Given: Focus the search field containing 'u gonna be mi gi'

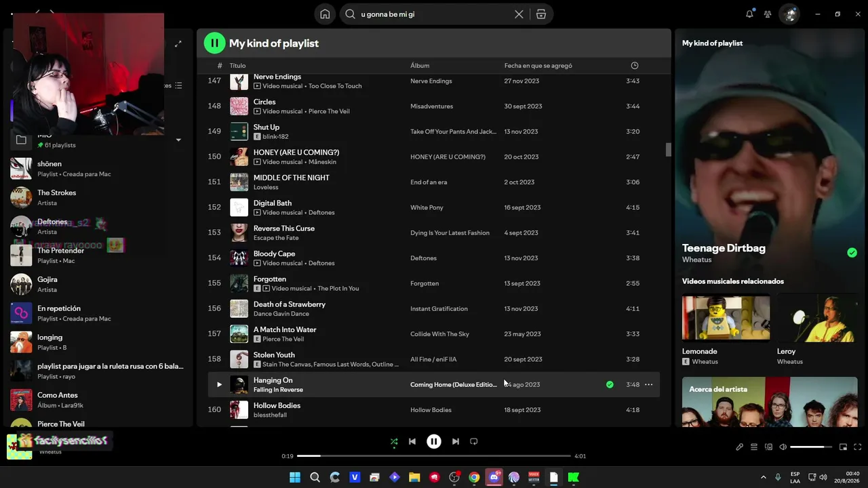Looking at the screenshot, I should pos(435,14).
